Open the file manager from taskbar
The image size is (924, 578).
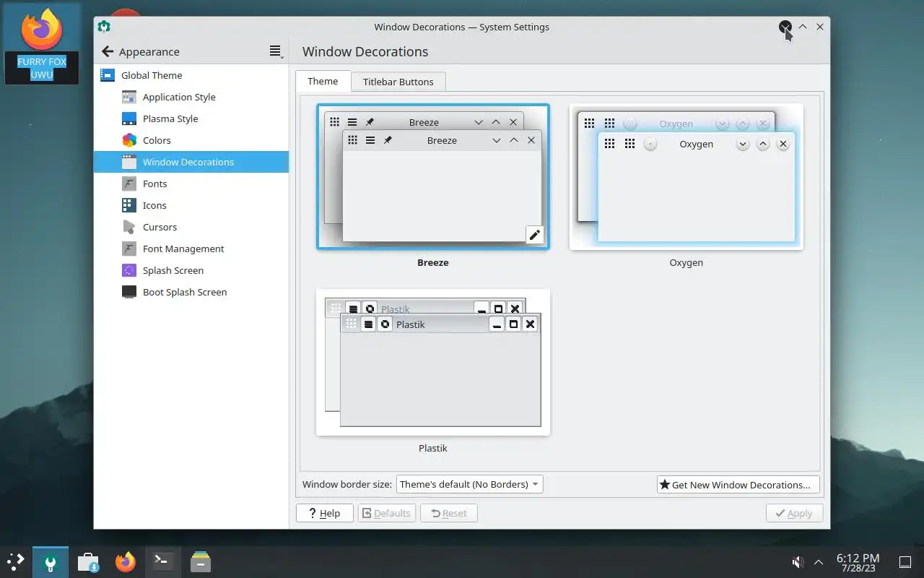tap(200, 561)
